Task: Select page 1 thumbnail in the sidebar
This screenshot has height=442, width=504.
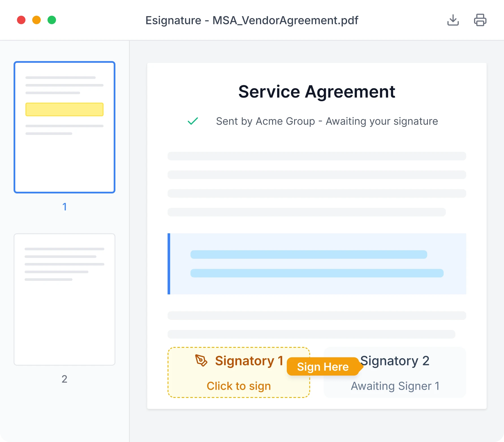Action: coord(64,127)
